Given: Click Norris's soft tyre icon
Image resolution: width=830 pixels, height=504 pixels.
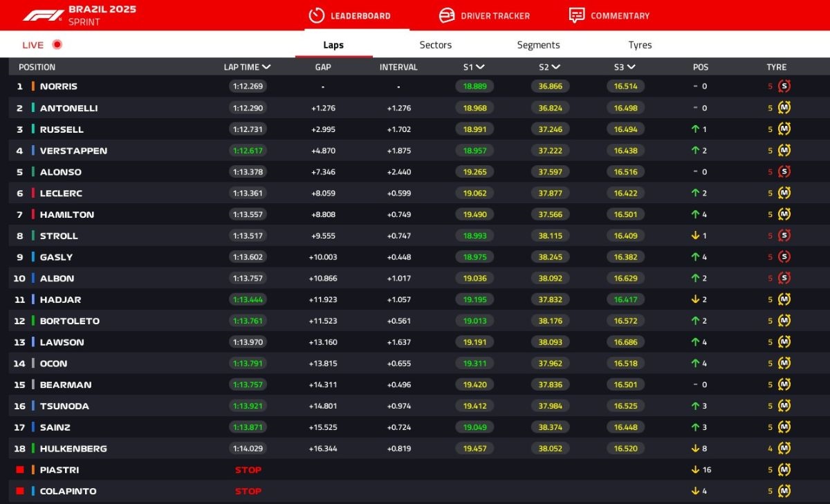Looking at the screenshot, I should [784, 86].
